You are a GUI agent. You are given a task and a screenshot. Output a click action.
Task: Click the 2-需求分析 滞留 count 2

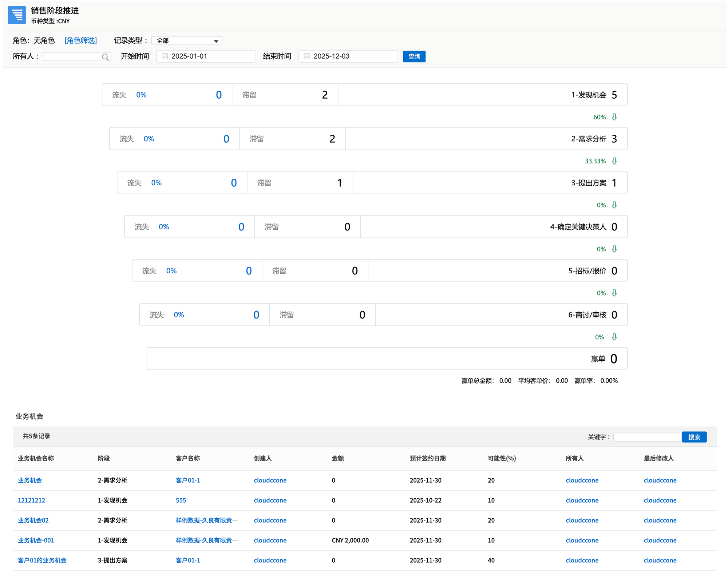click(332, 139)
